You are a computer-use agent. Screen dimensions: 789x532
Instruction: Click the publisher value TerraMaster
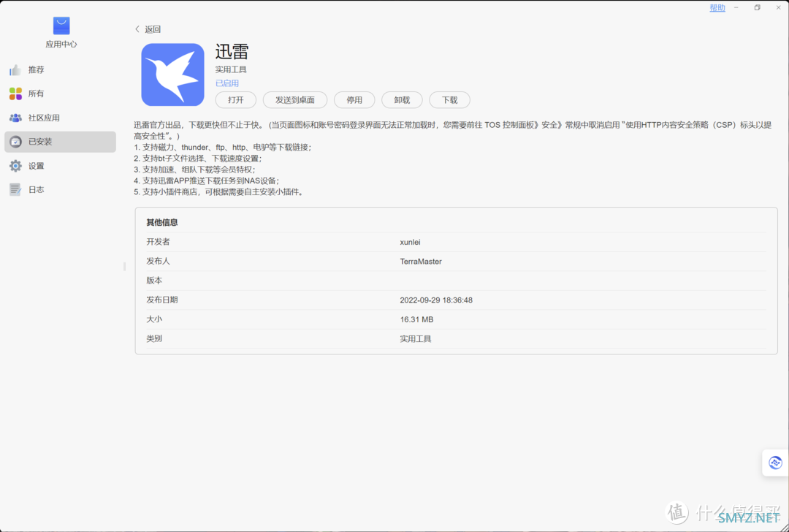[421, 261]
